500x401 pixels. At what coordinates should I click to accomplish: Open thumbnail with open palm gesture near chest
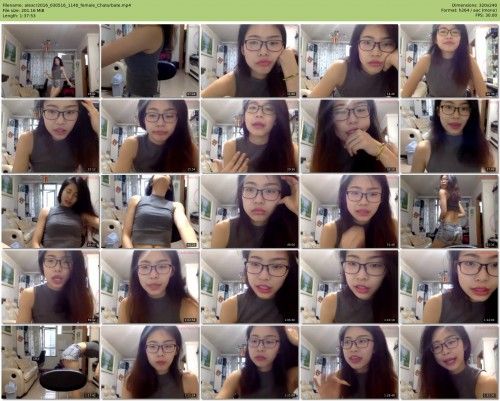[x=250, y=136]
